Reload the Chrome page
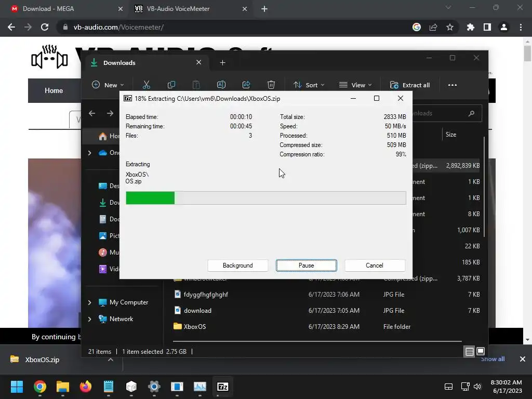This screenshot has width=532, height=399. (45, 27)
